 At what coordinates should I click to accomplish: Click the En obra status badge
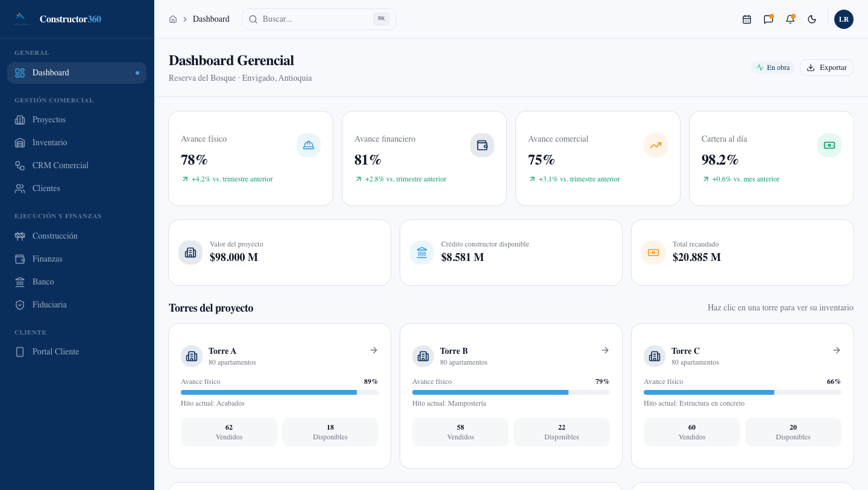point(773,68)
